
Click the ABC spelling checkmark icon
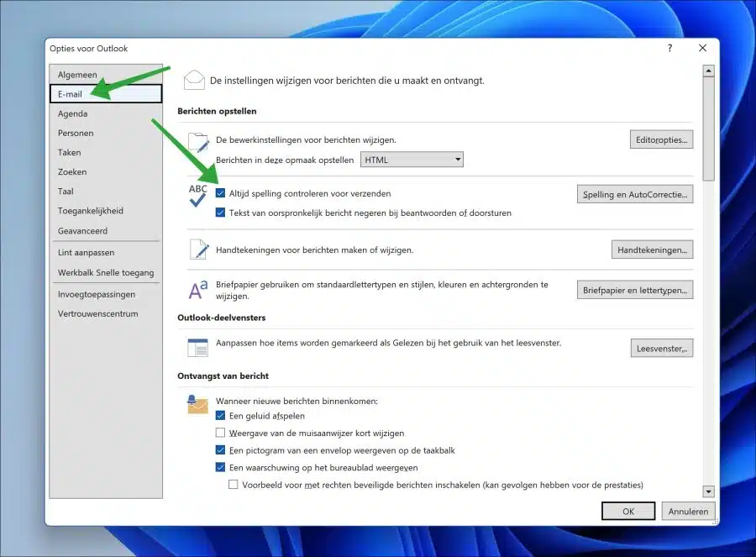(x=197, y=196)
